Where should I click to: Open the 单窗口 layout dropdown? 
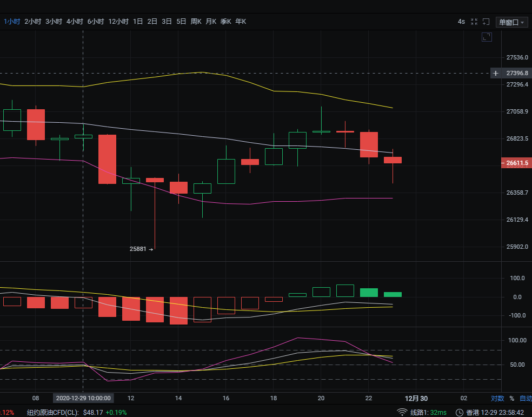tap(511, 22)
